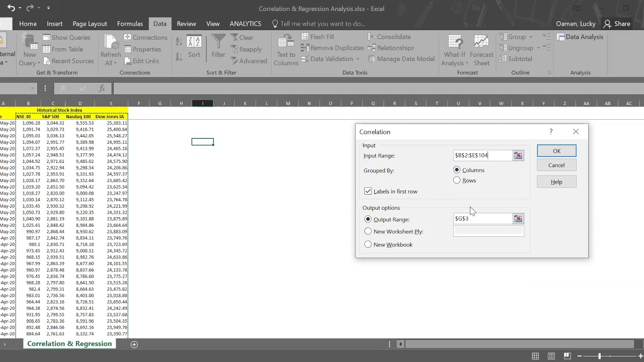The width and height of the screenshot is (644, 362).
Task: Click Help in the Correlation dialog
Action: point(556,182)
